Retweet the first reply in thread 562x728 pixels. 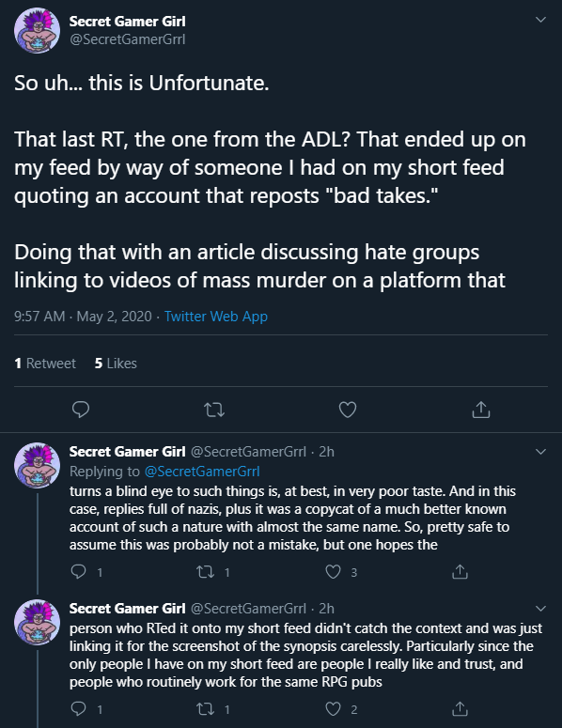point(205,571)
